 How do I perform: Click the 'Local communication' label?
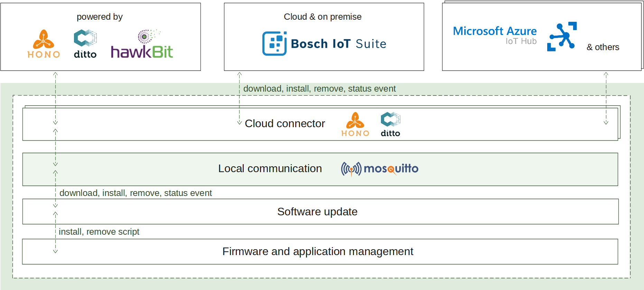coord(270,168)
